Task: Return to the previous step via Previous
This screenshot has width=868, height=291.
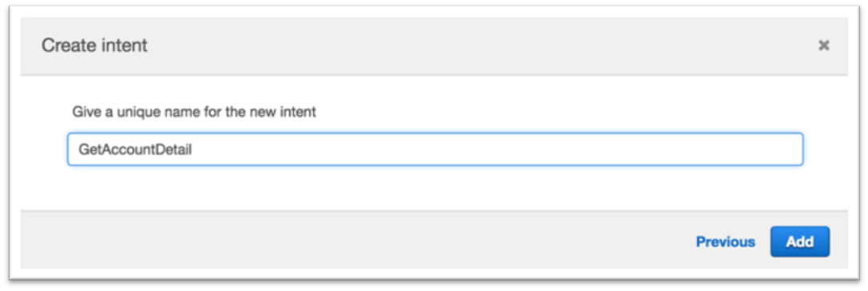Action: (725, 242)
